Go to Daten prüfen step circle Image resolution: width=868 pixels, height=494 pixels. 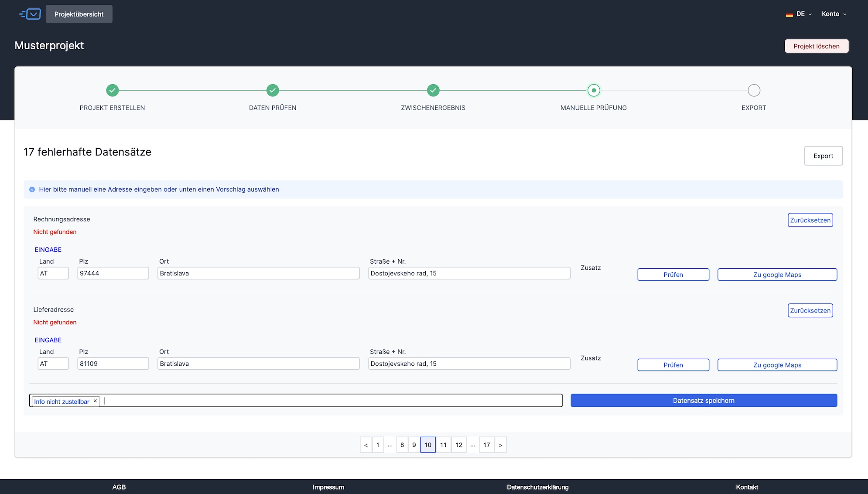(273, 90)
